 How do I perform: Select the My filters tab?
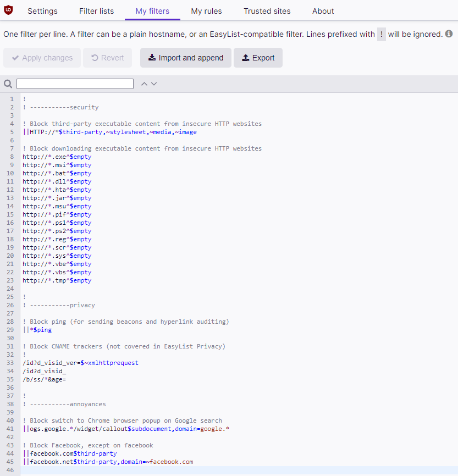152,11
